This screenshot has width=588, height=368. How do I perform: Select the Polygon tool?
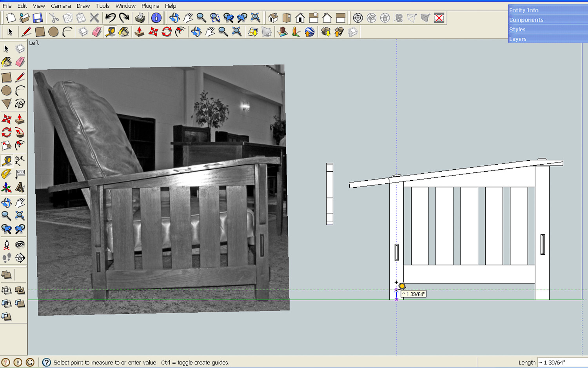point(7,104)
